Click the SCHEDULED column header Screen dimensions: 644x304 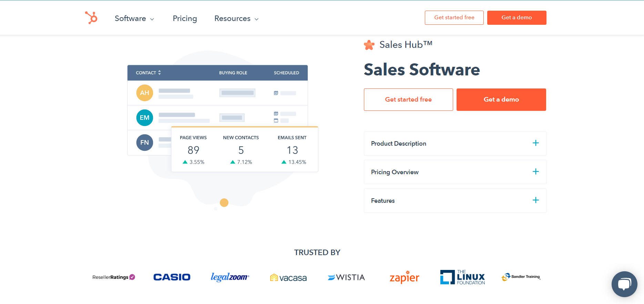tap(286, 73)
